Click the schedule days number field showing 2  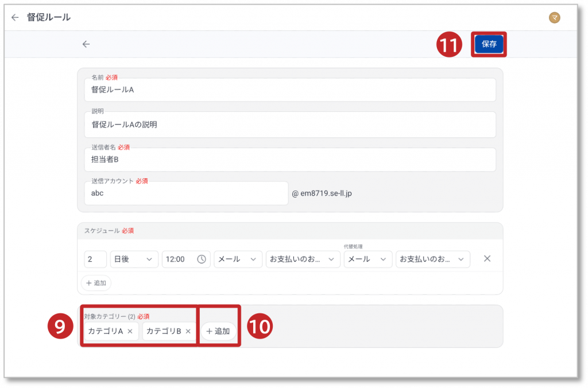pyautogui.click(x=95, y=259)
